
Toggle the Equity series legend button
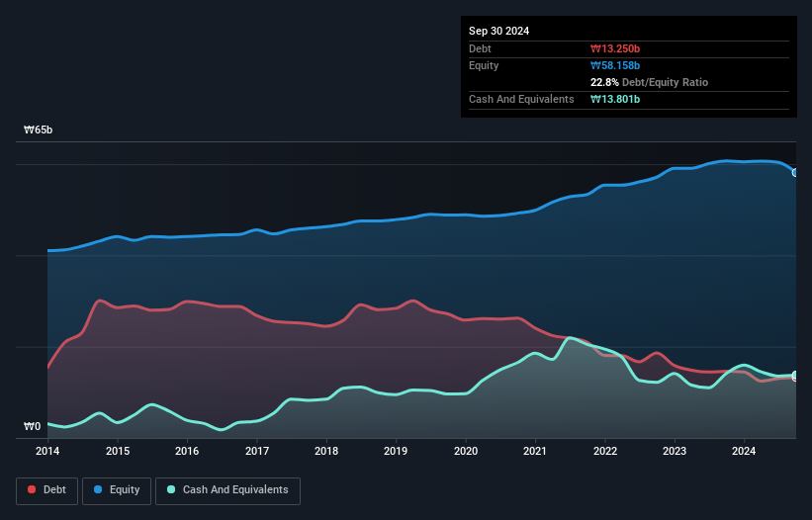pyautogui.click(x=117, y=490)
